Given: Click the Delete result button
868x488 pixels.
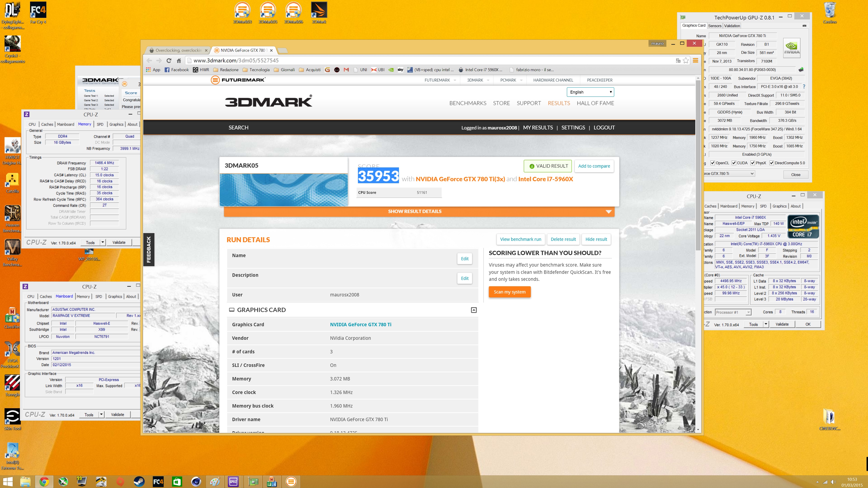Looking at the screenshot, I should pos(563,239).
